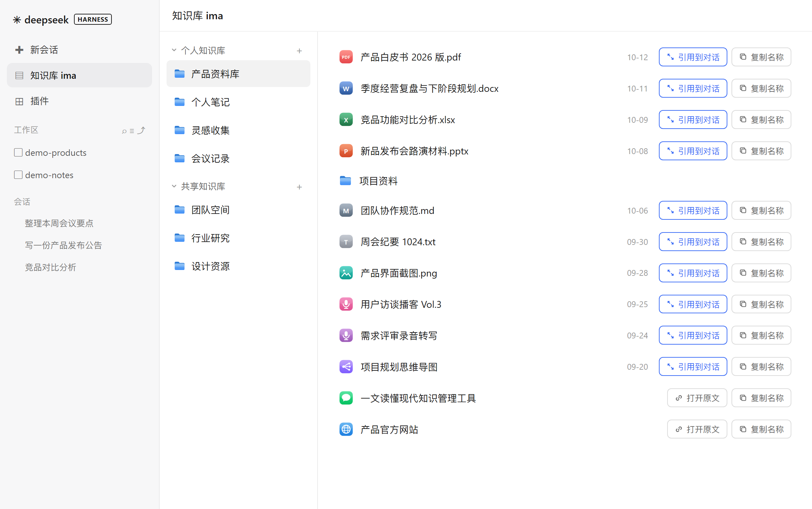Image resolution: width=812 pixels, height=509 pixels.
Task: Click the chat bubble icon of 一文读懂现代知识管理工具
Action: pos(346,398)
